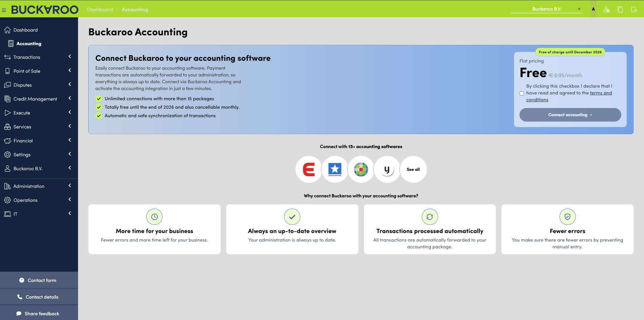This screenshot has width=644, height=320.
Task: Click the Settings gear icon
Action: coord(7,155)
